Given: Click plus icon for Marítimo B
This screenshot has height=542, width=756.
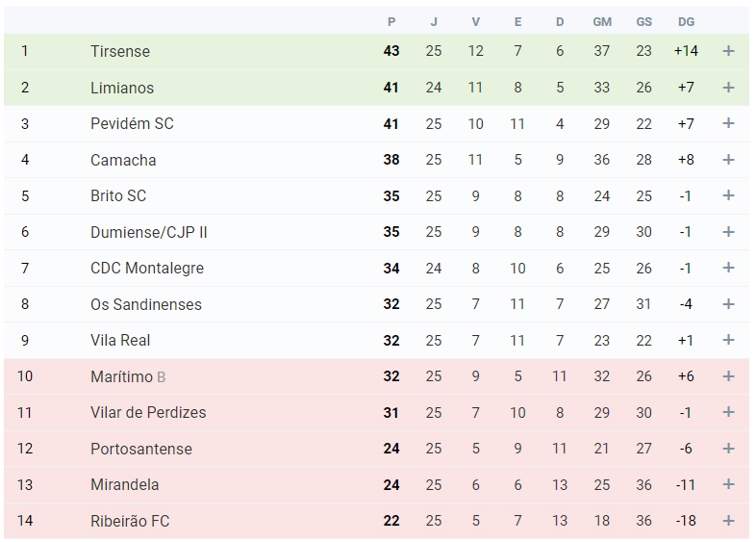Looking at the screenshot, I should point(728,376).
